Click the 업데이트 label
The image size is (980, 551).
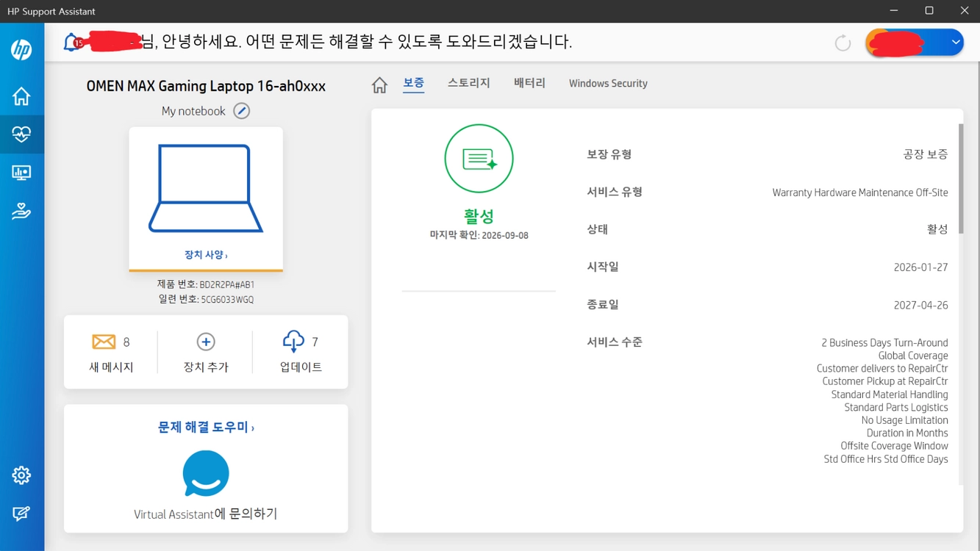(301, 367)
